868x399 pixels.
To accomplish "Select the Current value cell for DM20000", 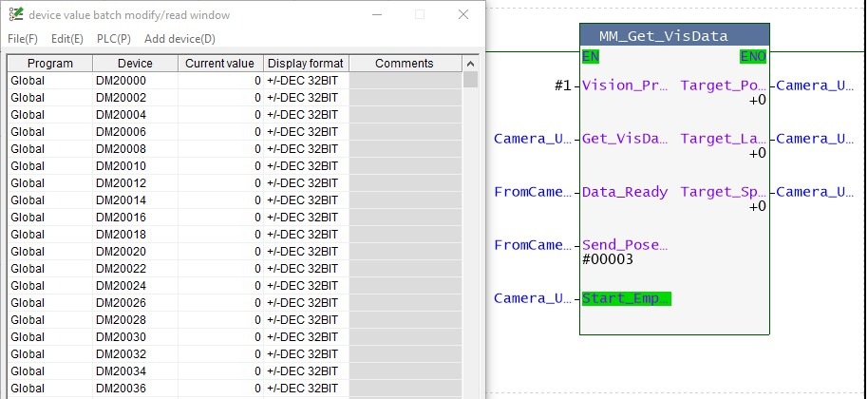I will 220,81.
